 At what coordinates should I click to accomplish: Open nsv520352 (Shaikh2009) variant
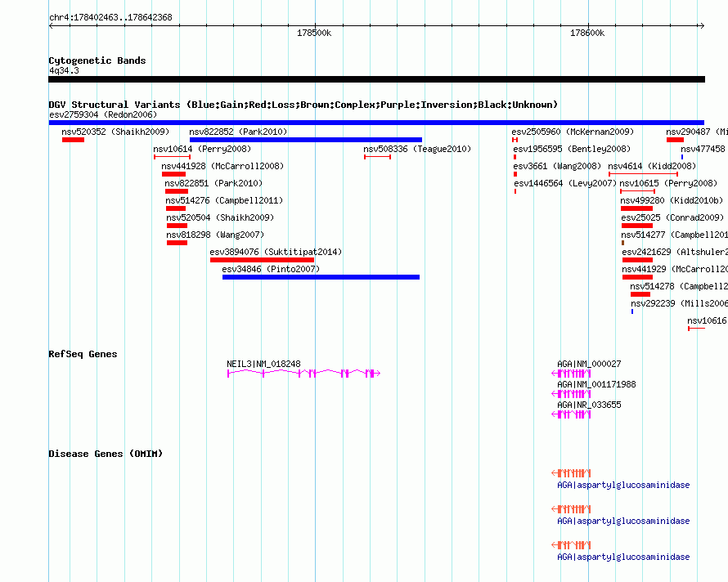115,132
